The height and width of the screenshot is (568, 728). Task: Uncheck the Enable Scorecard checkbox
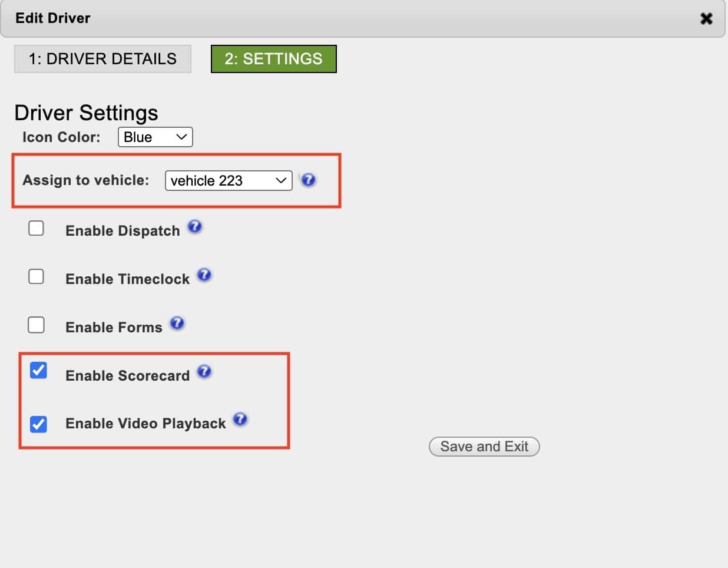[x=38, y=371]
